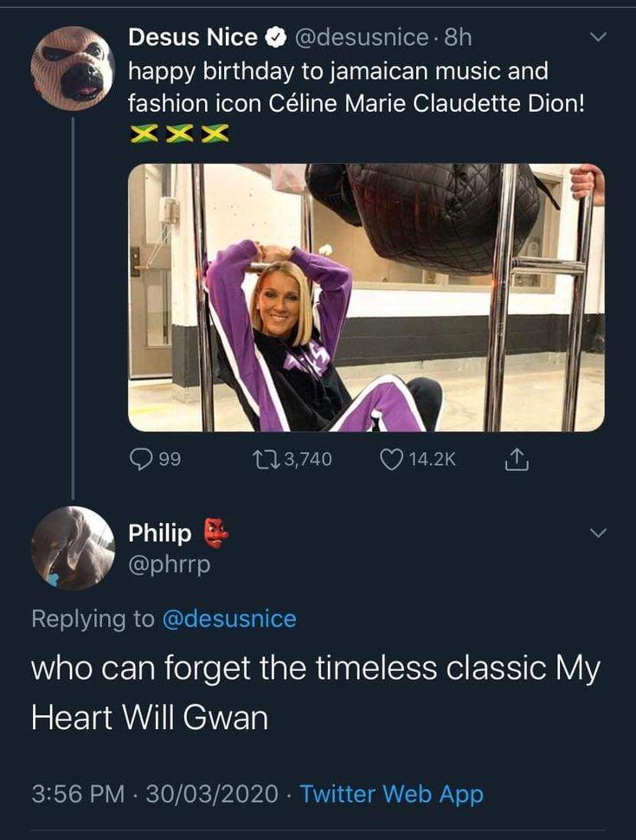Follow the @desusnice mention link in reply

coord(228,618)
